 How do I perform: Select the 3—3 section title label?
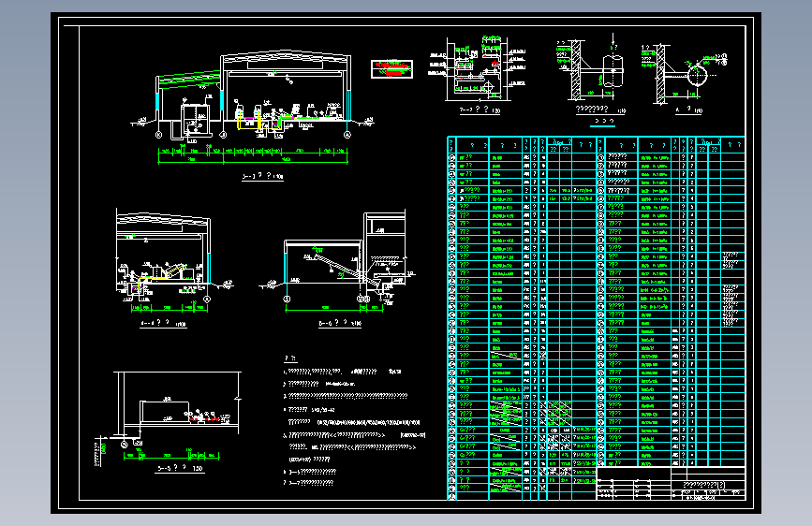262,177
